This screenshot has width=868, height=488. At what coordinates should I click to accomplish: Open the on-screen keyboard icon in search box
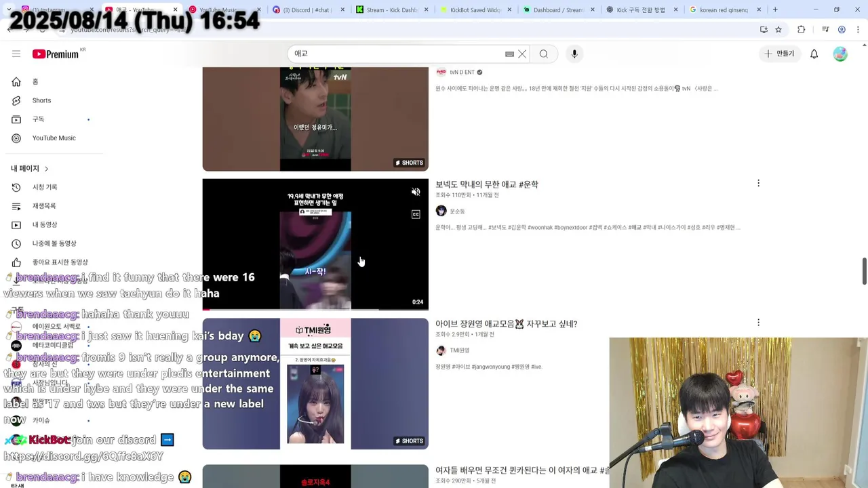509,54
